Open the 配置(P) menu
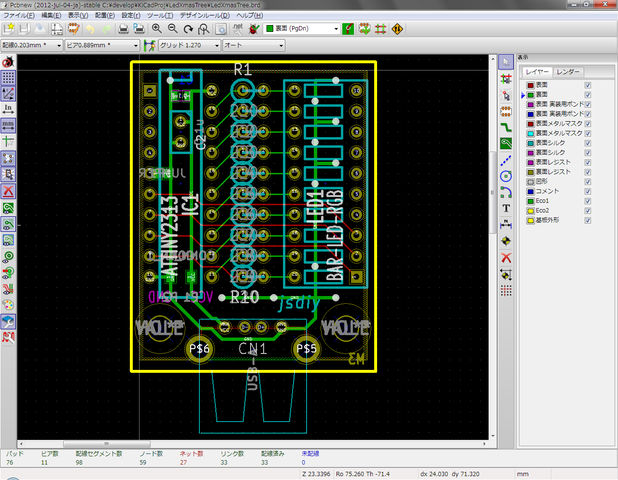 (105, 15)
